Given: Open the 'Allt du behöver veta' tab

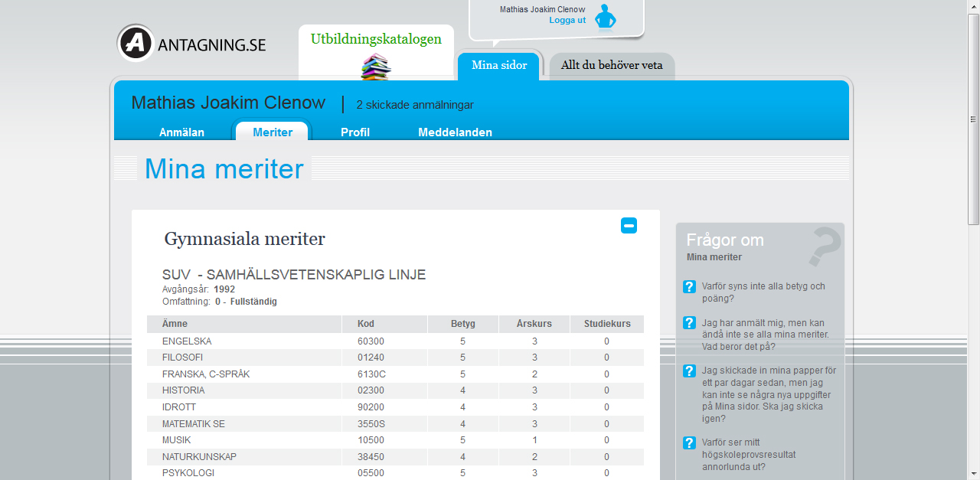Looking at the screenshot, I should pos(612,66).
